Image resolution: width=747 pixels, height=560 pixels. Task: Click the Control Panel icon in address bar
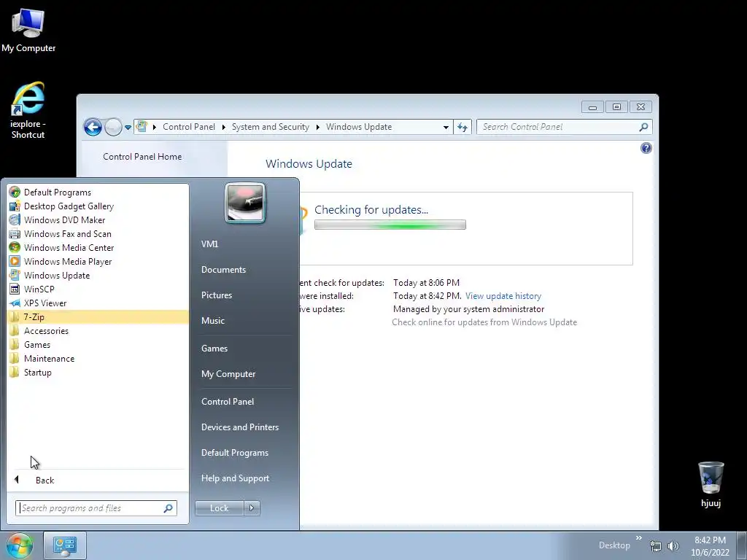pos(142,127)
